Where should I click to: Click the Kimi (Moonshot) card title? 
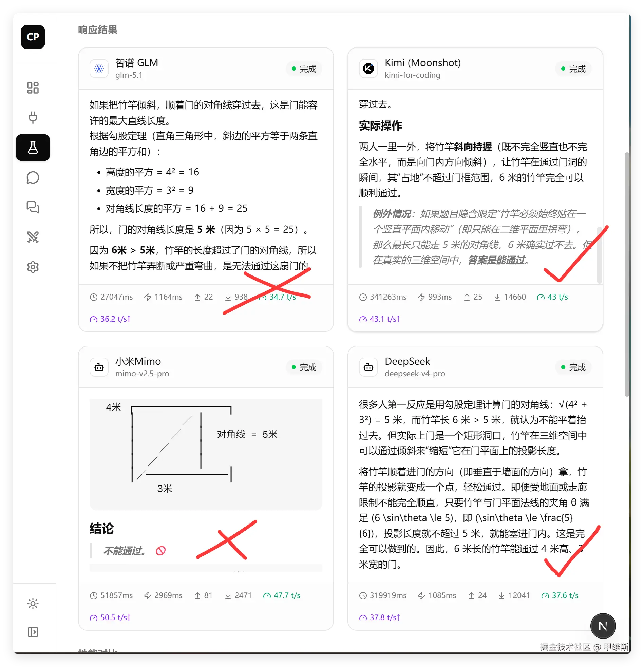tap(422, 63)
